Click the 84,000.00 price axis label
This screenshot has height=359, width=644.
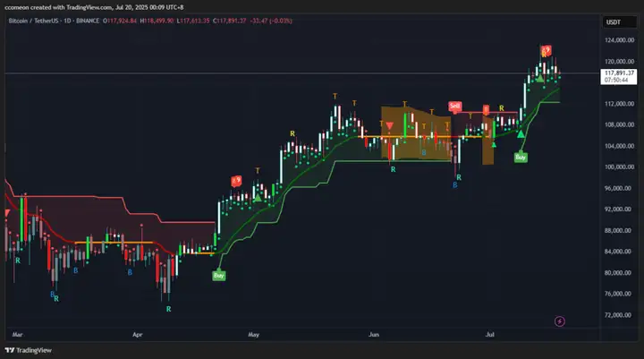click(618, 252)
